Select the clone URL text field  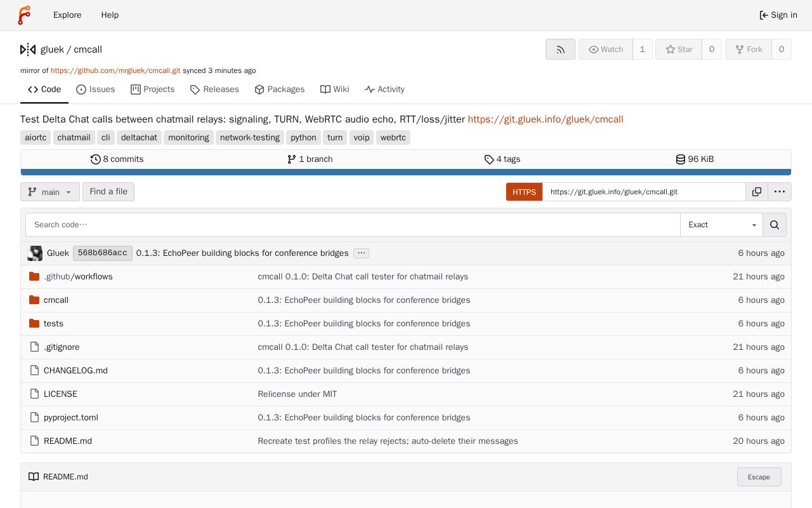click(644, 192)
